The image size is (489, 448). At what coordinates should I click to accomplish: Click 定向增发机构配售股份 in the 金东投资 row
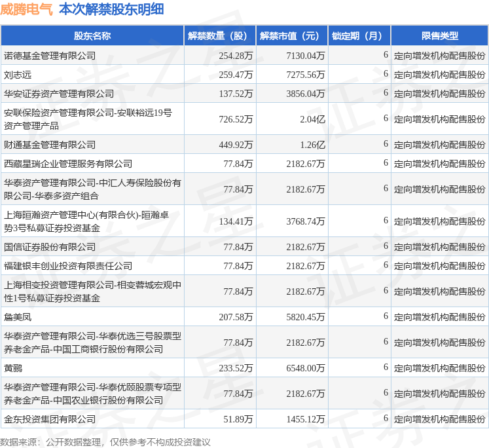click(439, 420)
